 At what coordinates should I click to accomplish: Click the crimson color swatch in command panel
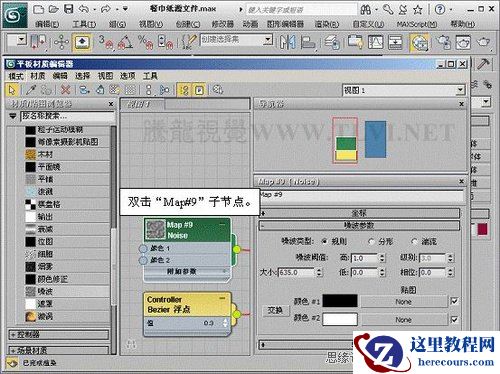click(x=482, y=229)
